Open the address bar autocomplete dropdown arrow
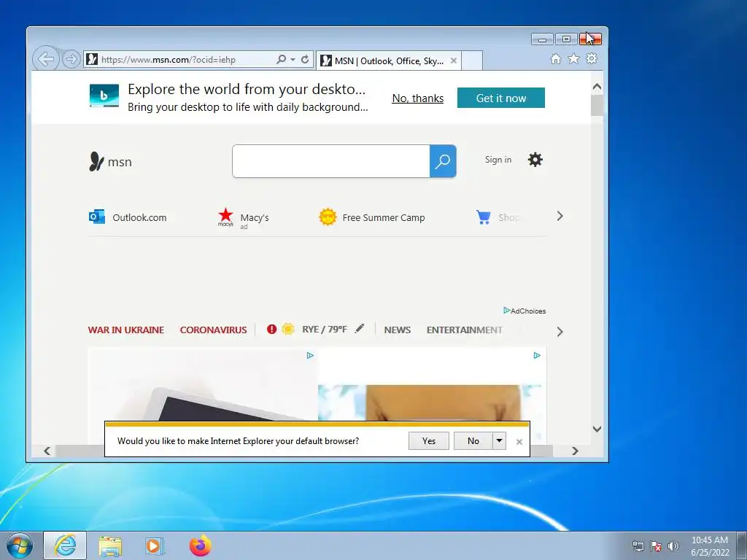747x560 pixels. (x=293, y=60)
